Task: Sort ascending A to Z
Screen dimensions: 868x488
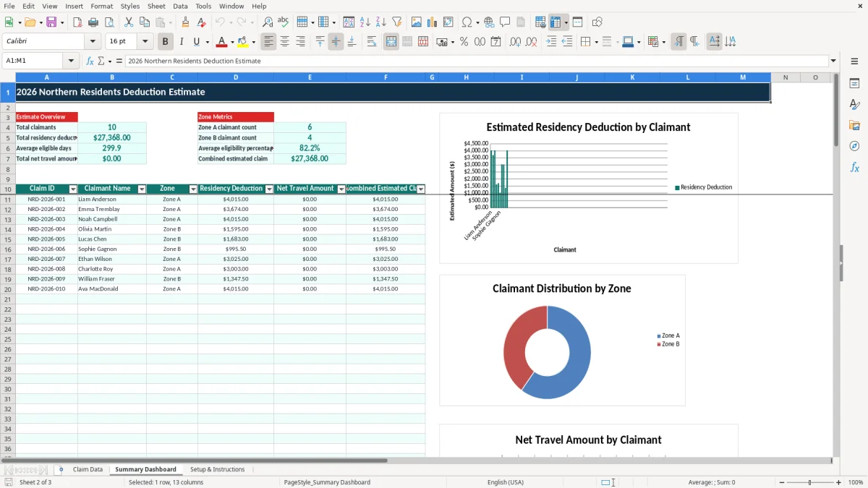Action: (365, 22)
